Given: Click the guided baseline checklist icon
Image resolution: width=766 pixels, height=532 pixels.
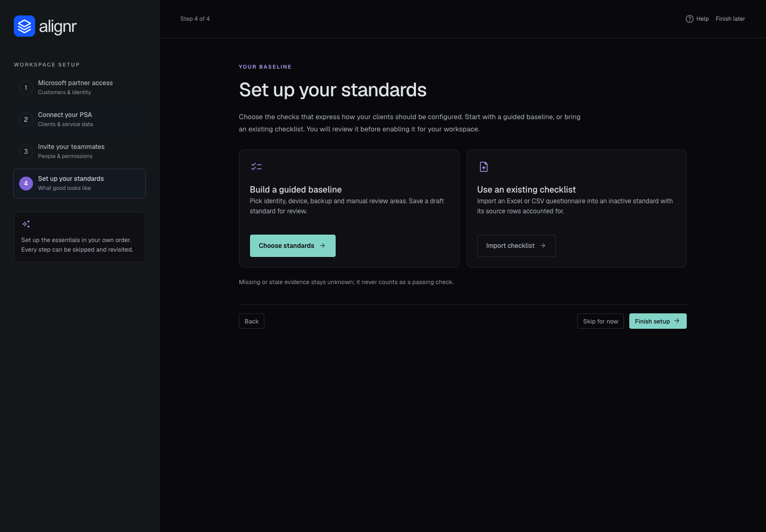Looking at the screenshot, I should [256, 167].
